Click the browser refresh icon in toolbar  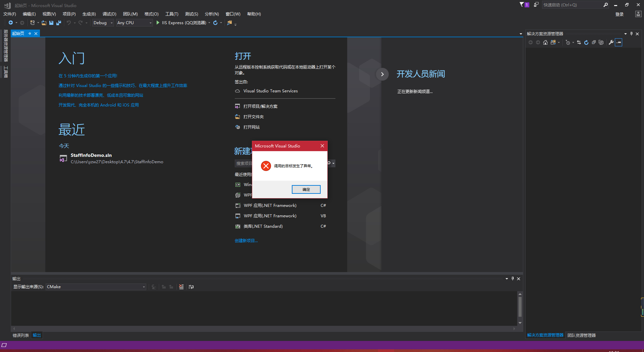pyautogui.click(x=215, y=23)
